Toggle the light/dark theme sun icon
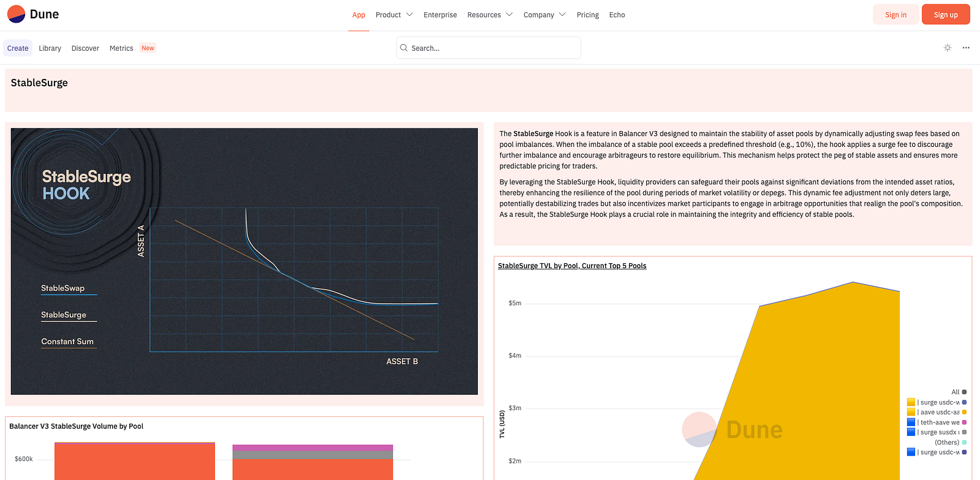980x480 pixels. 948,48
